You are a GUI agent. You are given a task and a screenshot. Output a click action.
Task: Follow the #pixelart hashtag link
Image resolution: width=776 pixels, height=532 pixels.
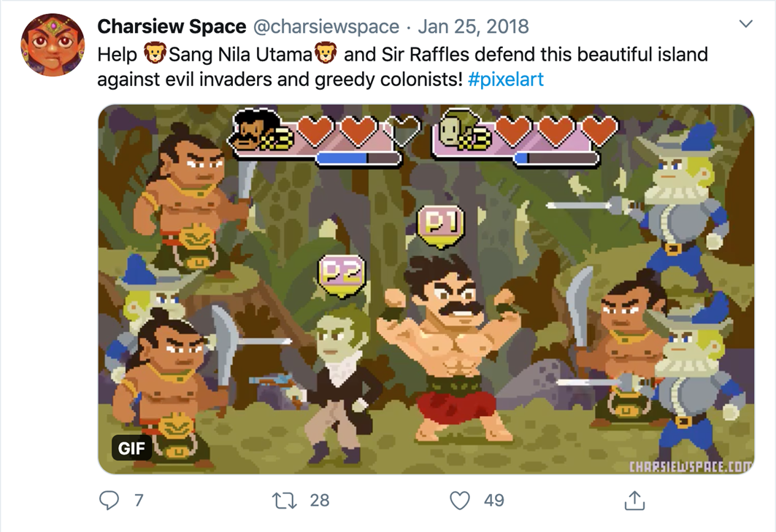click(506, 79)
